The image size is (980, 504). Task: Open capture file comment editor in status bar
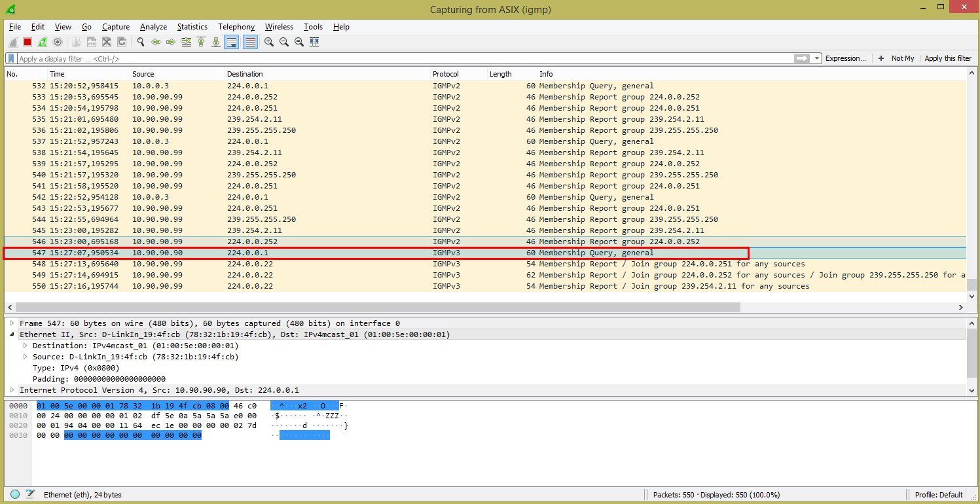click(x=29, y=495)
